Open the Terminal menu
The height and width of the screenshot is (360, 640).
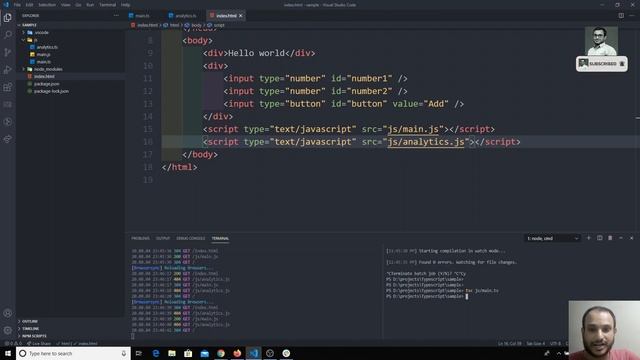click(108, 5)
